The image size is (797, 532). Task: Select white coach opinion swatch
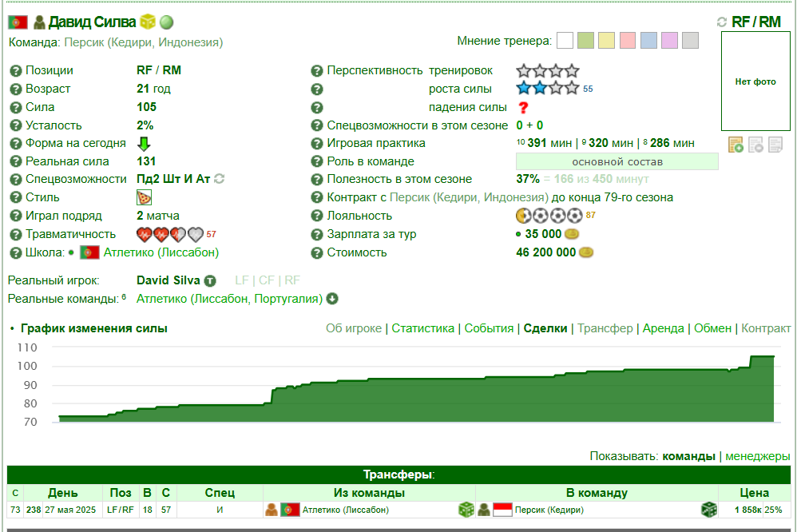pos(565,41)
